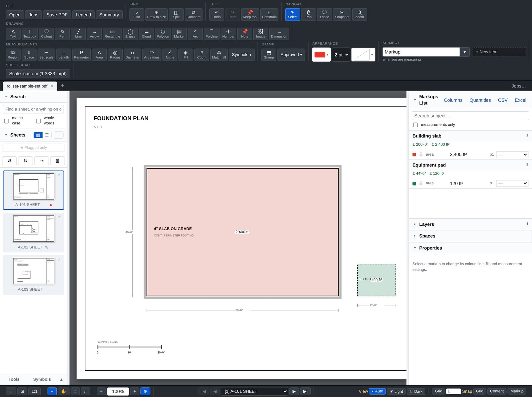Pick the Polygon drawing tool
The width and height of the screenshot is (532, 397).
(163, 34)
